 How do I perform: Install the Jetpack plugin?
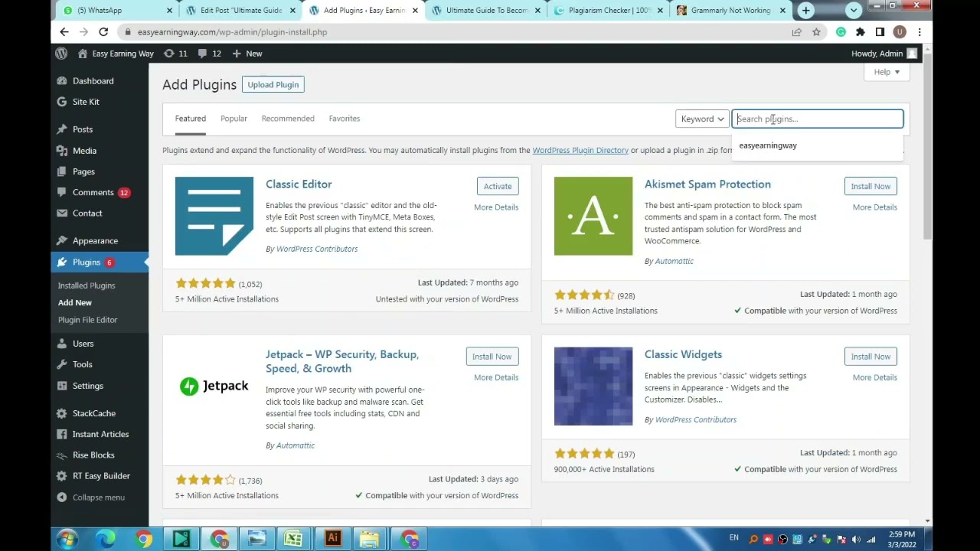(x=492, y=357)
